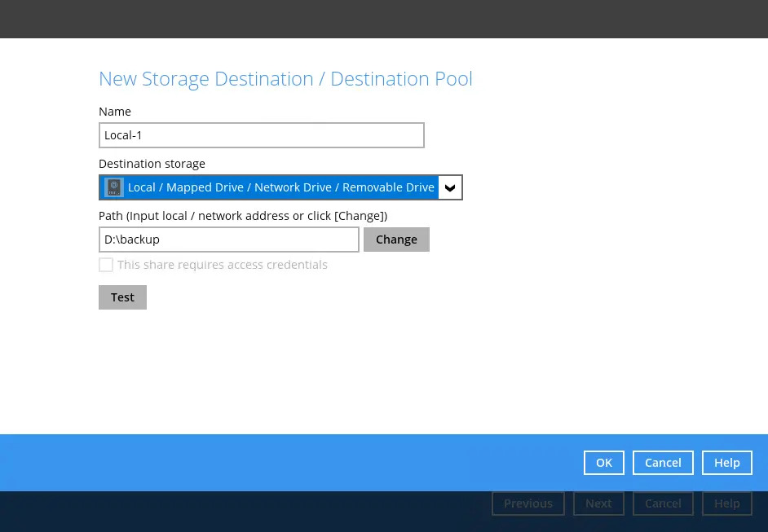Click the 'Destination storage' label
768x532 pixels.
tap(152, 164)
